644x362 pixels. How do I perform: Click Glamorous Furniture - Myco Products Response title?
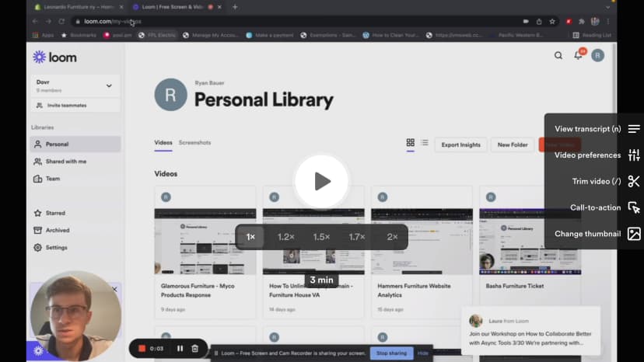(198, 291)
